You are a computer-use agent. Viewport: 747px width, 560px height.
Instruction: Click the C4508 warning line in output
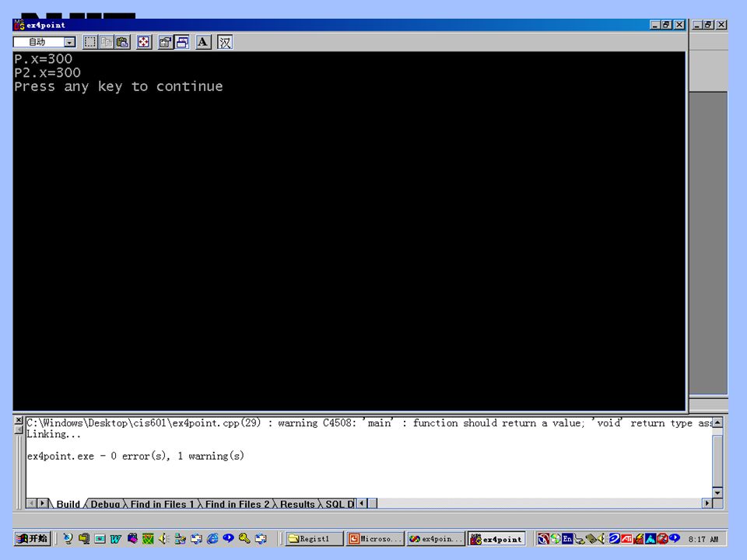pyautogui.click(x=369, y=423)
